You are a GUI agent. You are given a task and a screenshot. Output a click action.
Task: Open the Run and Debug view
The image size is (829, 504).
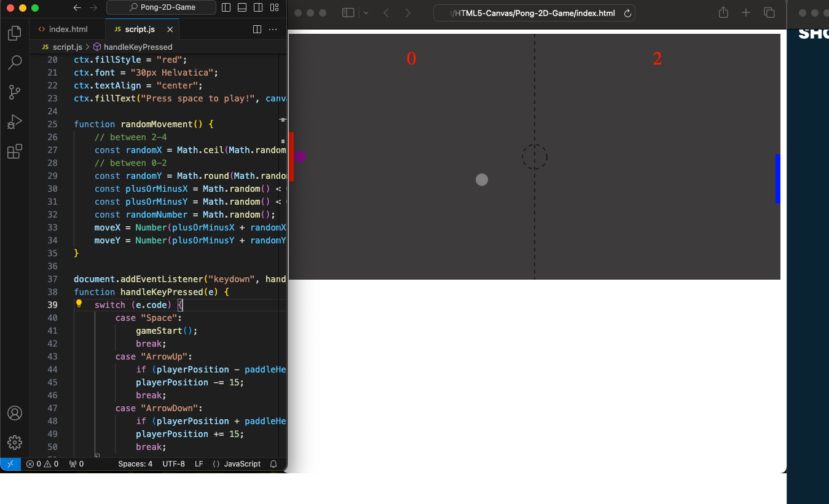pyautogui.click(x=15, y=122)
